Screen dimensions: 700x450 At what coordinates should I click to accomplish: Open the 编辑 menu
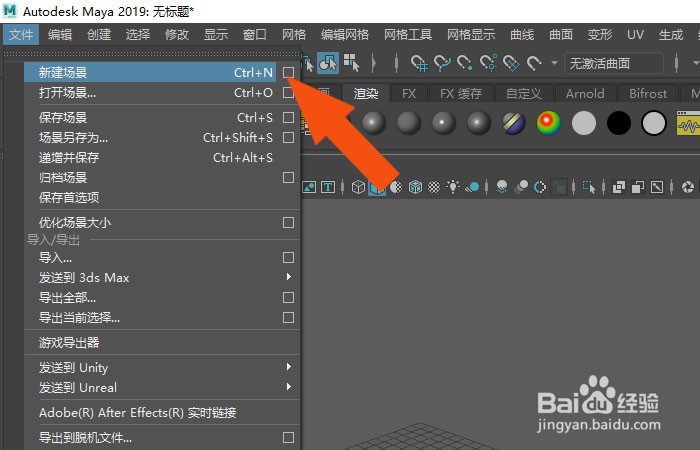60,34
